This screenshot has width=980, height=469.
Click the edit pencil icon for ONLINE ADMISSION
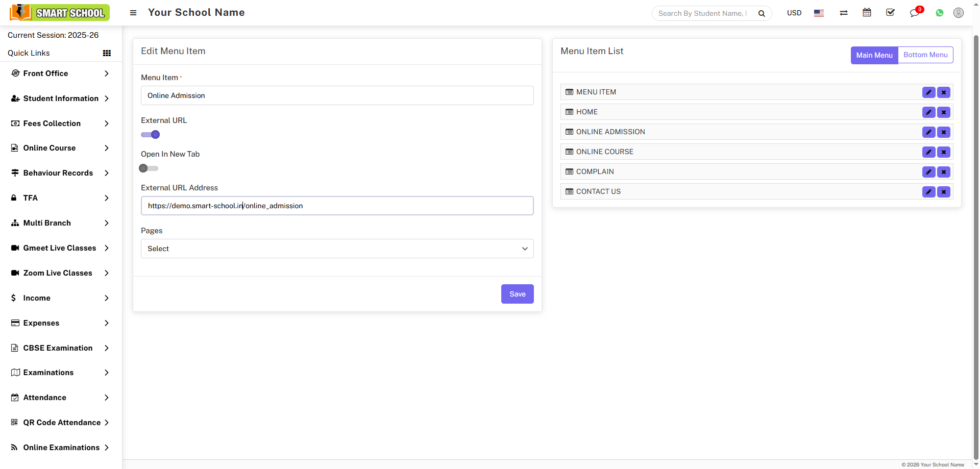pos(928,132)
